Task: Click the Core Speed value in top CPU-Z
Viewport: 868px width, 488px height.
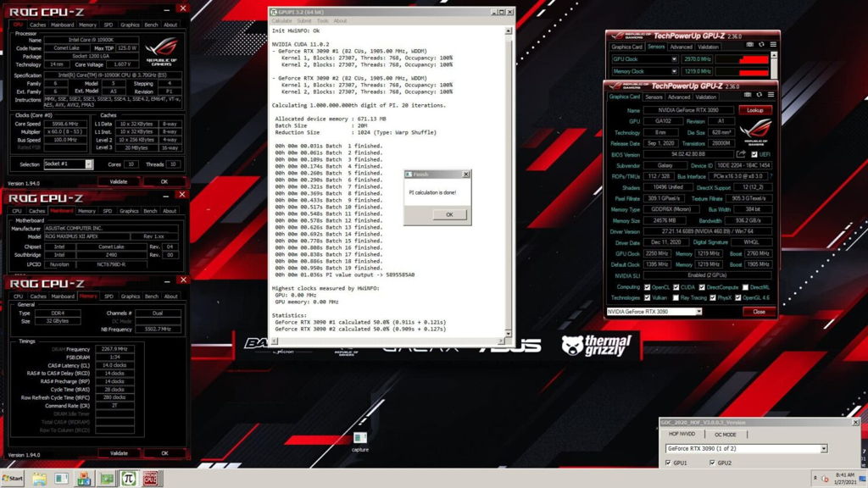Action: pos(64,124)
